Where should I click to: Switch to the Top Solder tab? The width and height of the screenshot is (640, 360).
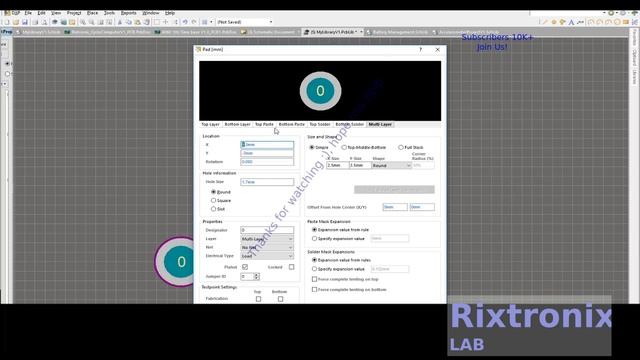click(x=320, y=124)
